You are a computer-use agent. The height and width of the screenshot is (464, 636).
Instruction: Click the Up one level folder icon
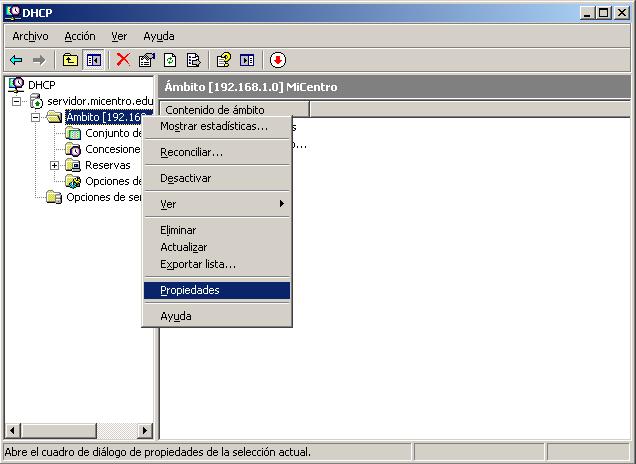[x=70, y=60]
